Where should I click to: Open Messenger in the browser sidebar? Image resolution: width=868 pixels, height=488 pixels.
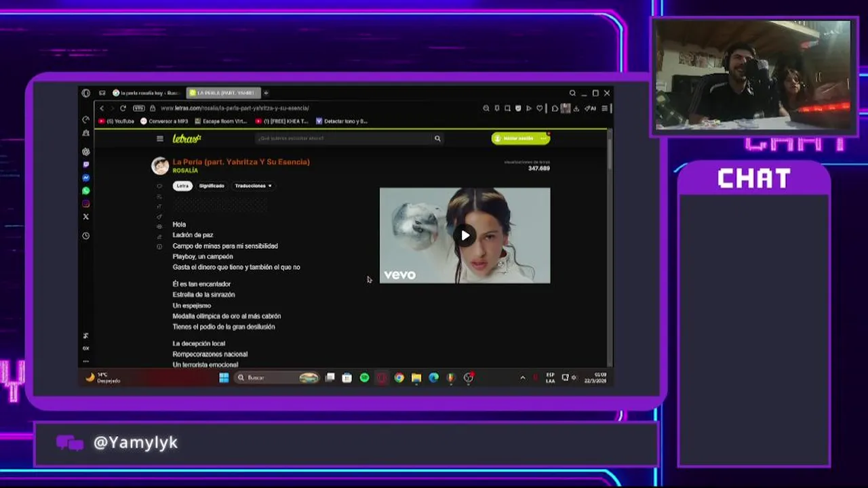pyautogui.click(x=85, y=178)
